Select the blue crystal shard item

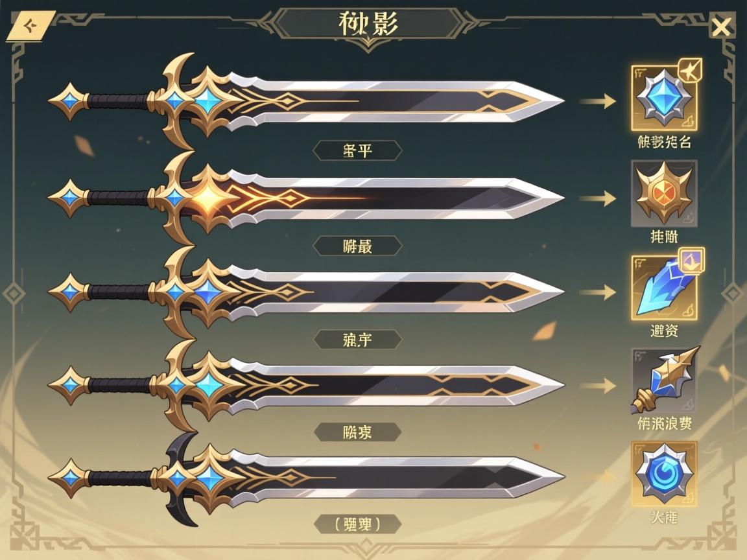point(664,288)
